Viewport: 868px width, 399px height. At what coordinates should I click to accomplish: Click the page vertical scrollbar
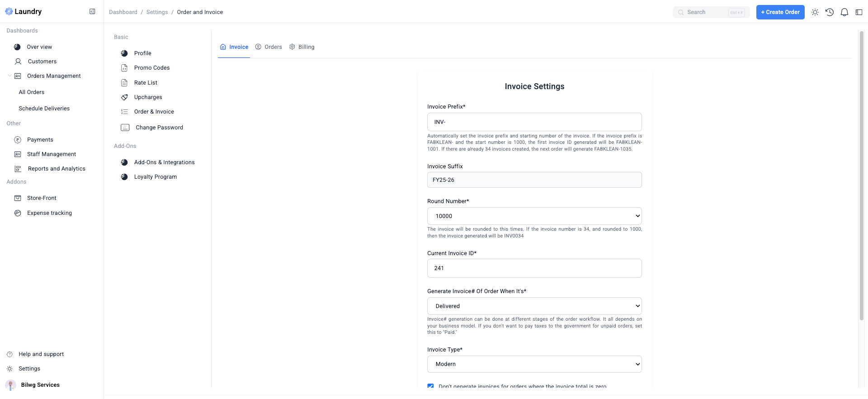tap(861, 176)
